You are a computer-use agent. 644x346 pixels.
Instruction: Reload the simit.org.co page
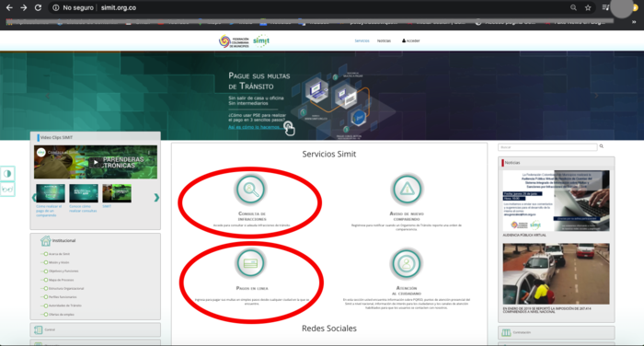point(38,7)
